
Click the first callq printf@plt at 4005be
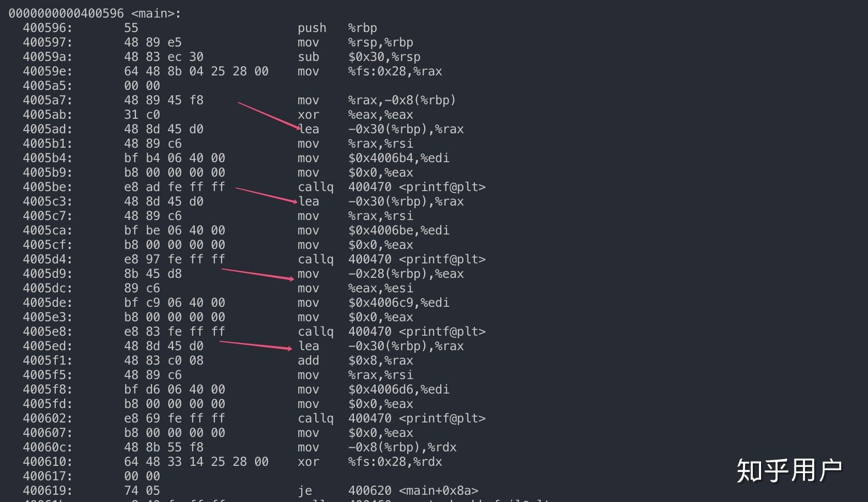[x=392, y=187]
